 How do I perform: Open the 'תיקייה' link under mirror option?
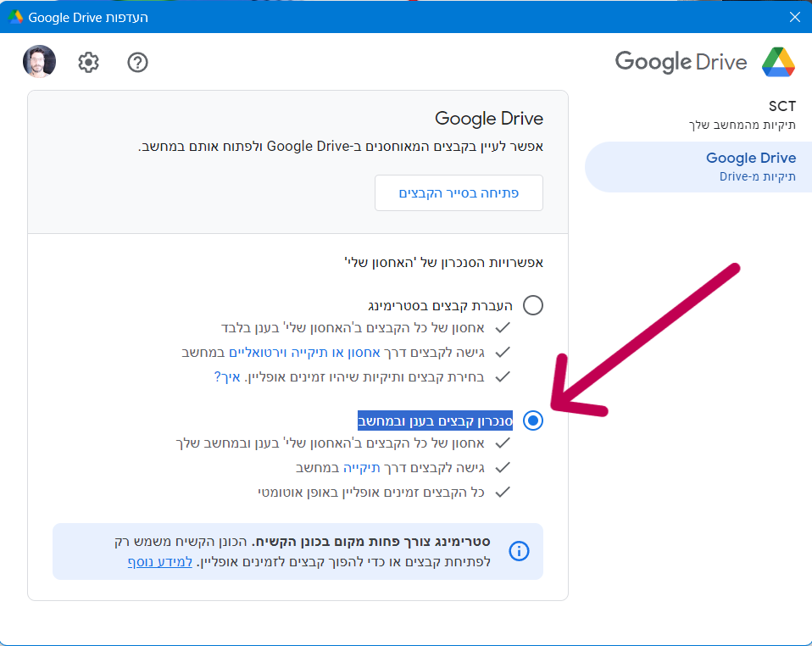[361, 468]
